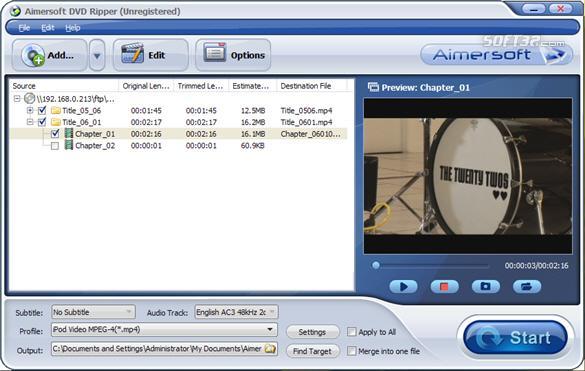This screenshot has height=371, width=585.
Task: Click the preview seek slider handle
Action: coord(376,265)
